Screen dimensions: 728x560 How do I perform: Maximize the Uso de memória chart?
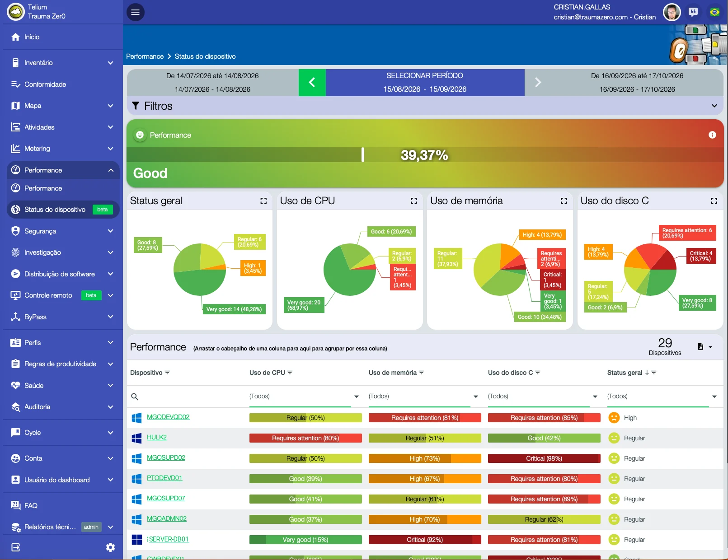click(x=564, y=201)
